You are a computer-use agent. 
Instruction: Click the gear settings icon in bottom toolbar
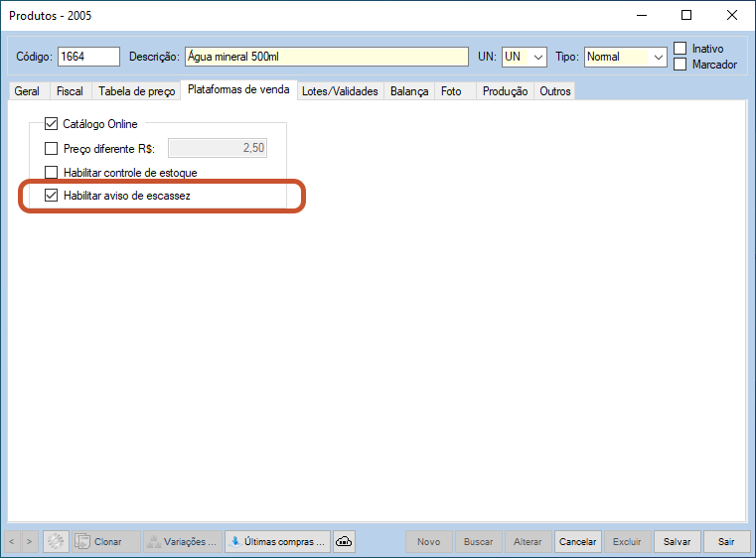pyautogui.click(x=56, y=541)
